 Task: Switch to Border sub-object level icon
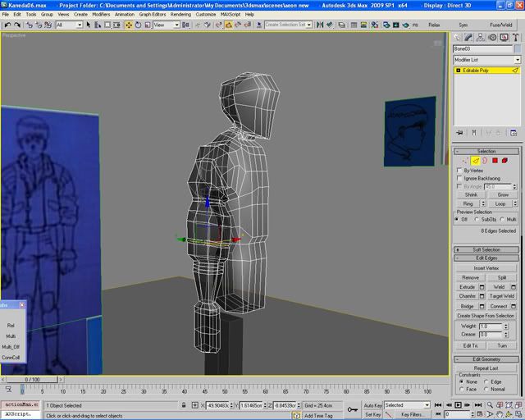(485, 161)
